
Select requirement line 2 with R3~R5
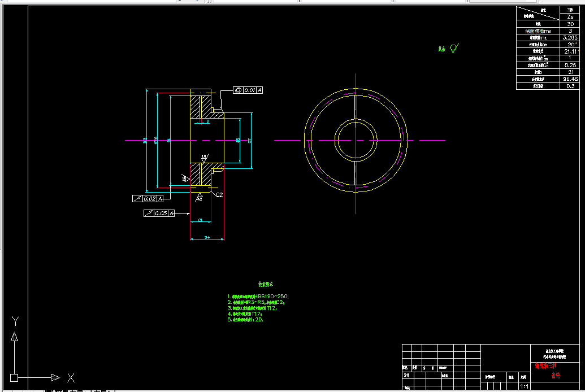point(256,302)
